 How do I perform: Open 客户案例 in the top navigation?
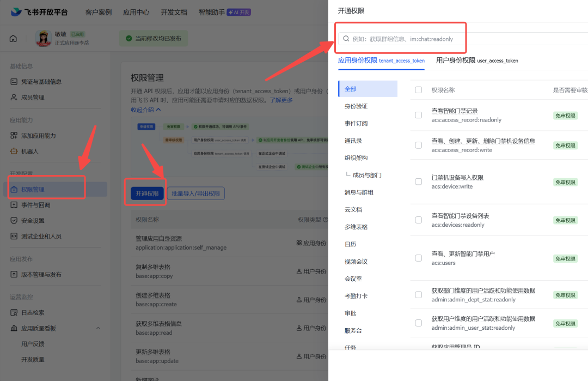click(x=98, y=12)
